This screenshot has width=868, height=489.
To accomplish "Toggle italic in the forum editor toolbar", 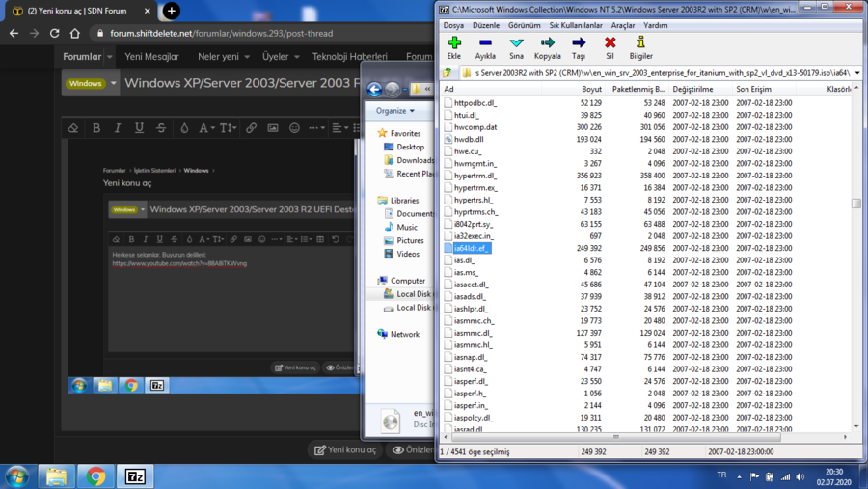I will click(x=118, y=128).
